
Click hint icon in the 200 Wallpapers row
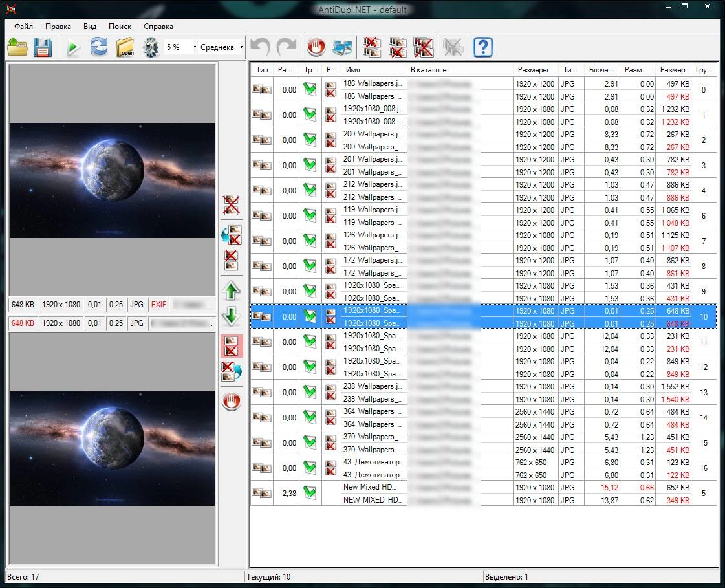pyautogui.click(x=331, y=140)
